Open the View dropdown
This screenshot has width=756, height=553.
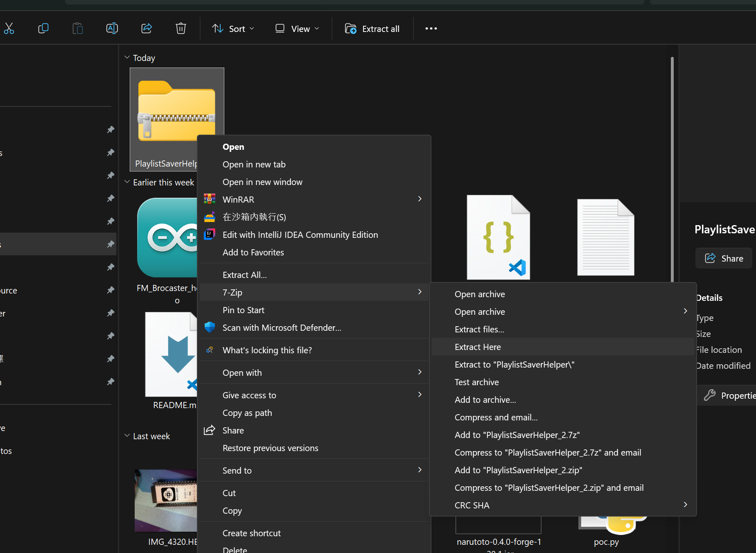297,29
